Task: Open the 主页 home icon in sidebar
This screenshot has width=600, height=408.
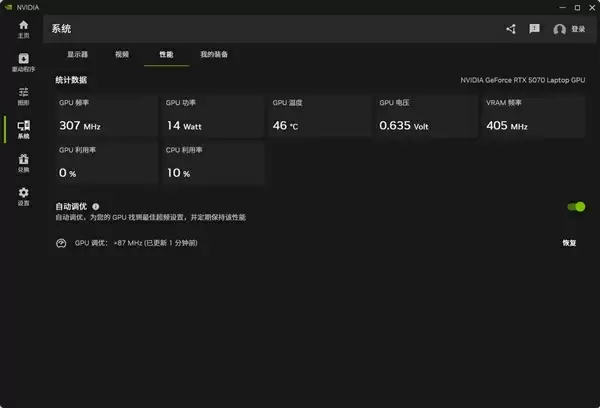Action: pos(23,27)
